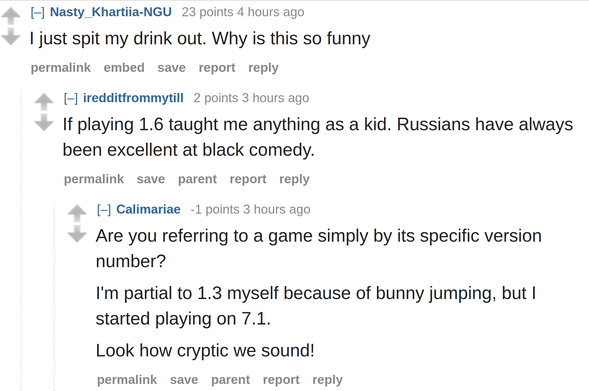Upvote iredditfrommytill's comment
589x391 pixels.
tap(44, 101)
